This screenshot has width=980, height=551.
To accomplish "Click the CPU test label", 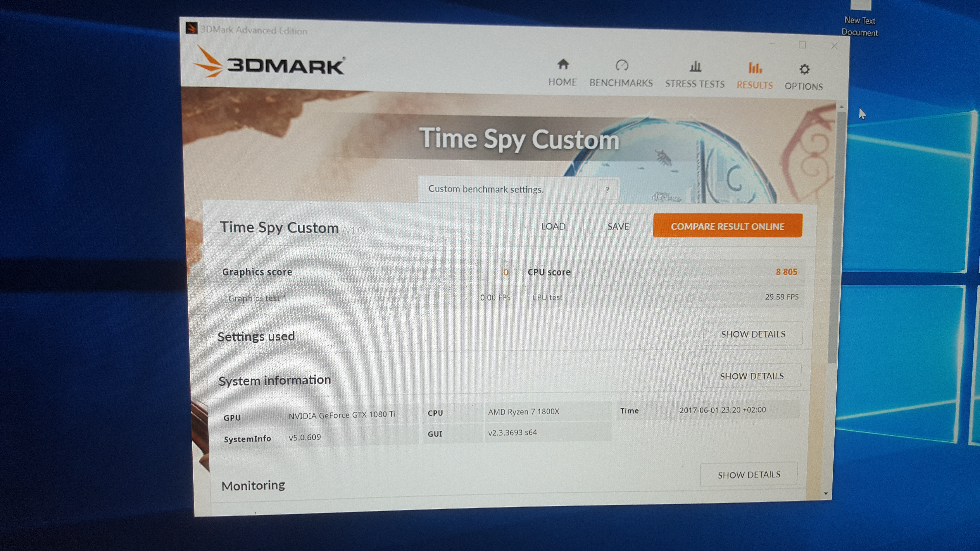I will click(547, 297).
